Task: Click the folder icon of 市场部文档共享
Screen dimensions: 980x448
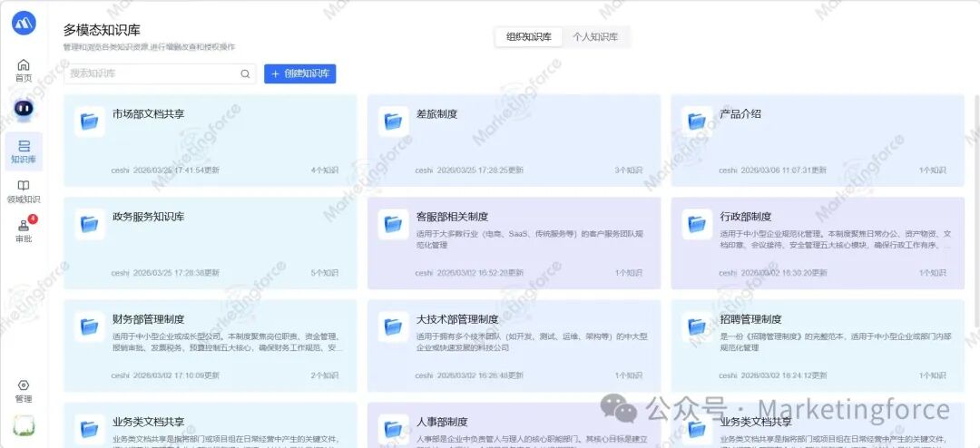Action: pos(89,122)
